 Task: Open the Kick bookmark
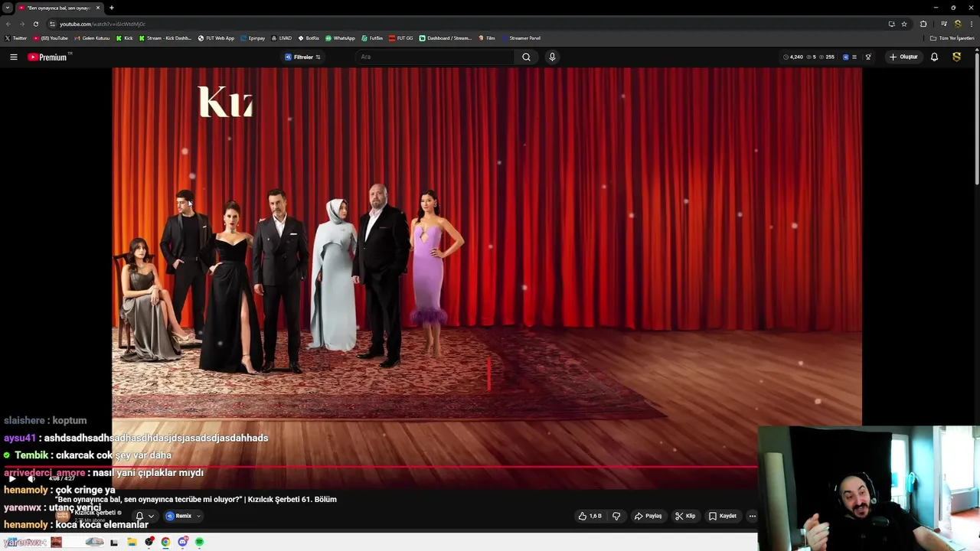tap(124, 38)
